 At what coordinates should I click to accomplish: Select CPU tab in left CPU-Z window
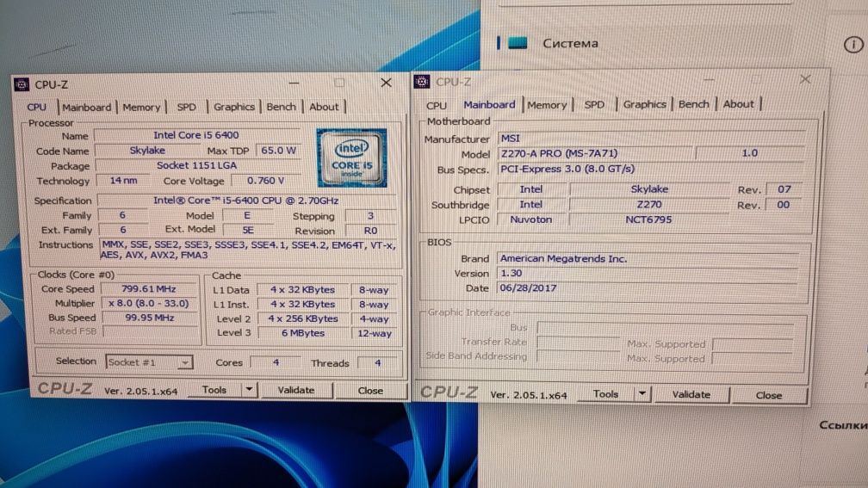click(36, 108)
